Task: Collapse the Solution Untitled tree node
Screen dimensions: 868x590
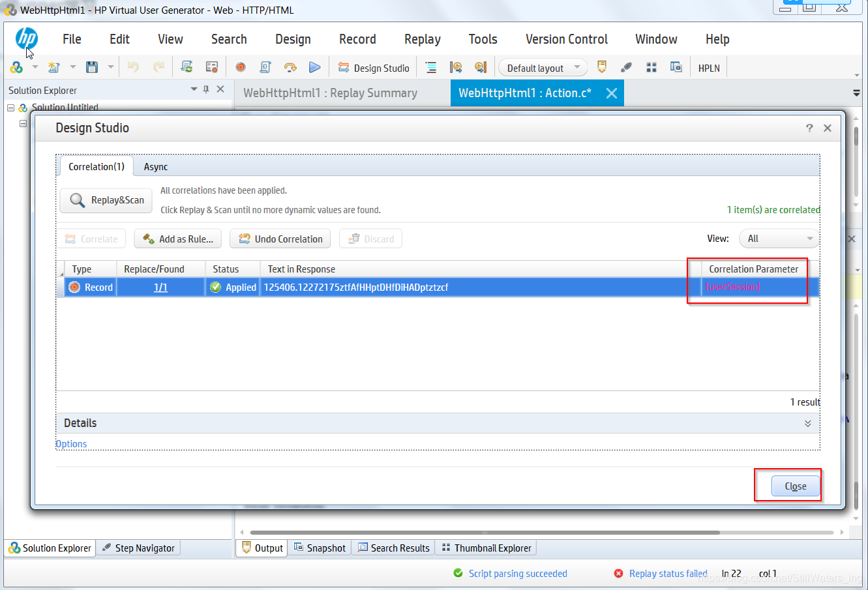Action: click(x=10, y=108)
